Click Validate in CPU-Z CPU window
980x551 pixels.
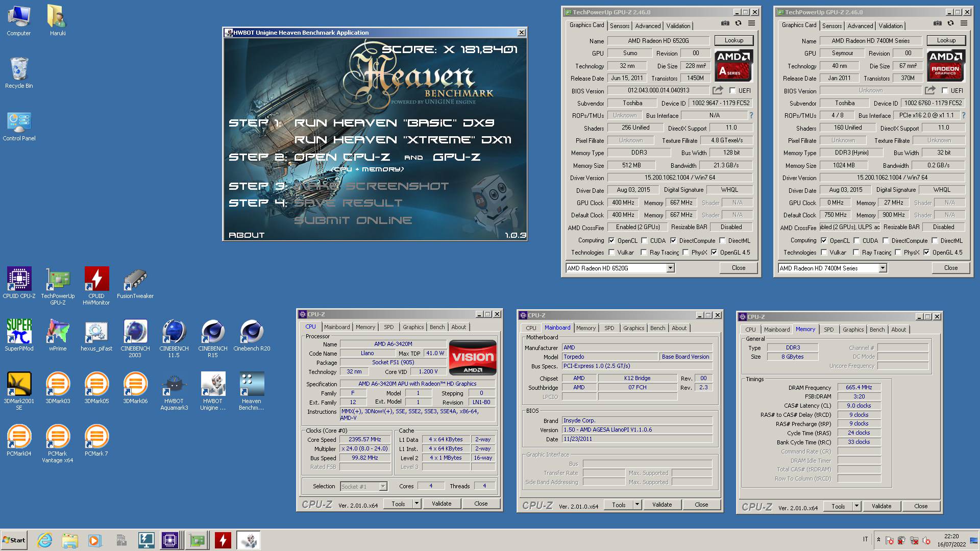click(442, 504)
